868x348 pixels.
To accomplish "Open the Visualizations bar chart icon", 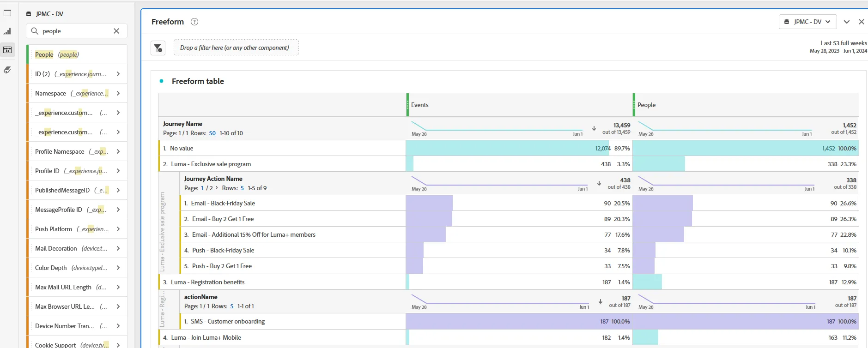I will [7, 31].
